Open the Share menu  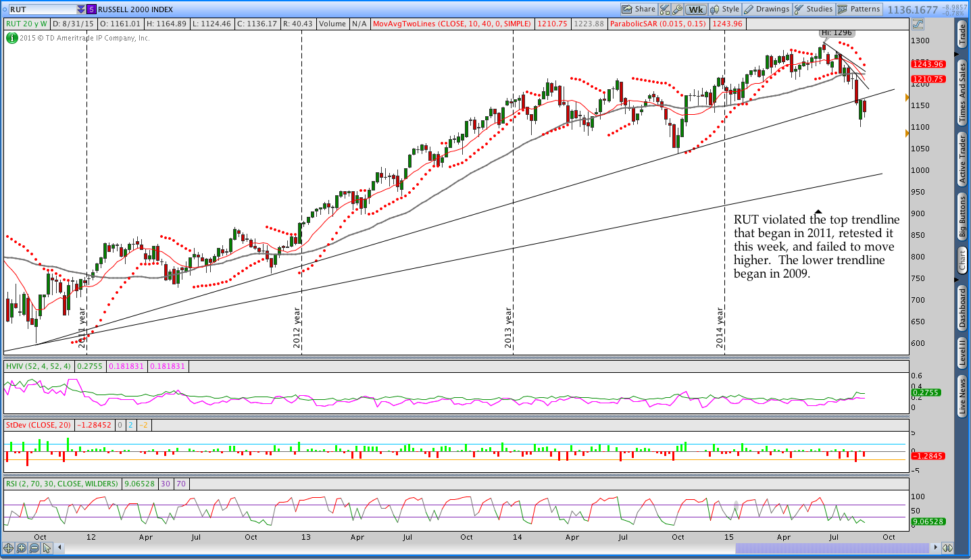[639, 9]
